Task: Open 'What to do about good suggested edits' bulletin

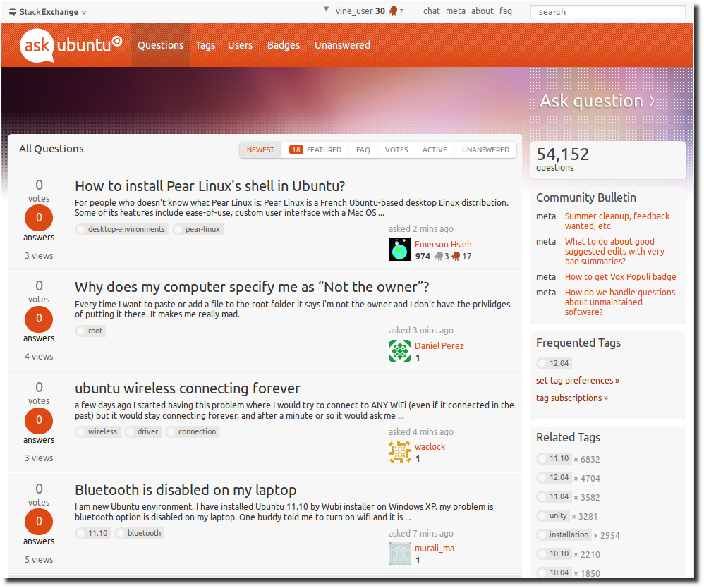Action: coord(614,252)
